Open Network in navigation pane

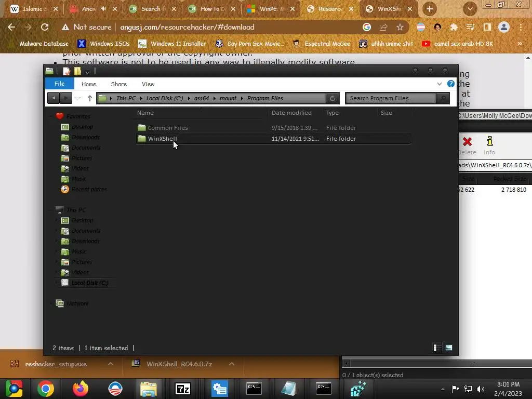point(77,303)
